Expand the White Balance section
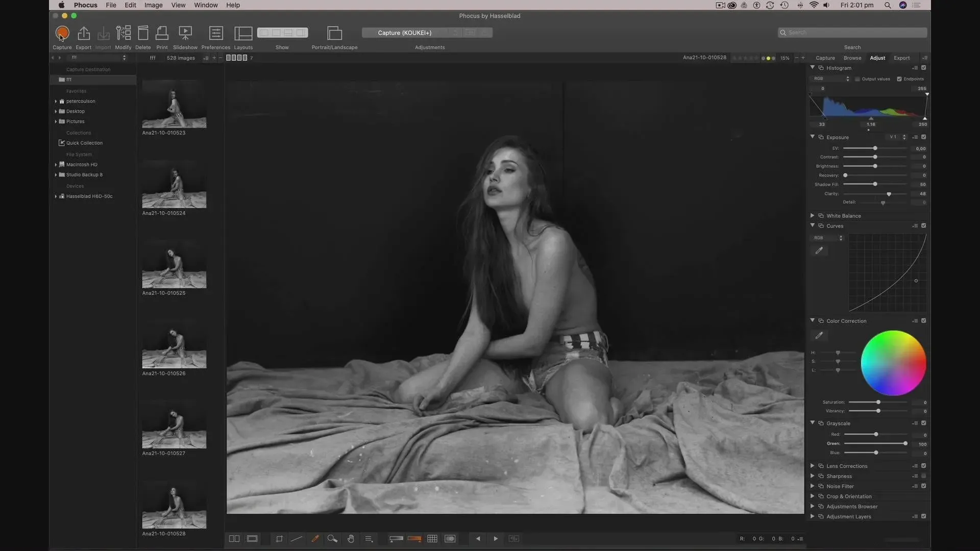Screen dimensions: 980x551 click(812, 216)
